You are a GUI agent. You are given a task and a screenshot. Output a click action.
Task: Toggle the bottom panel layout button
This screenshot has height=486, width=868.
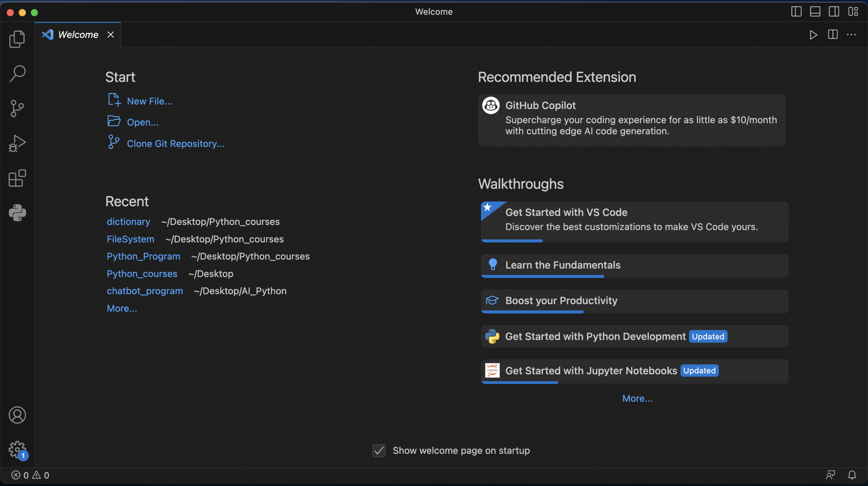tap(815, 12)
